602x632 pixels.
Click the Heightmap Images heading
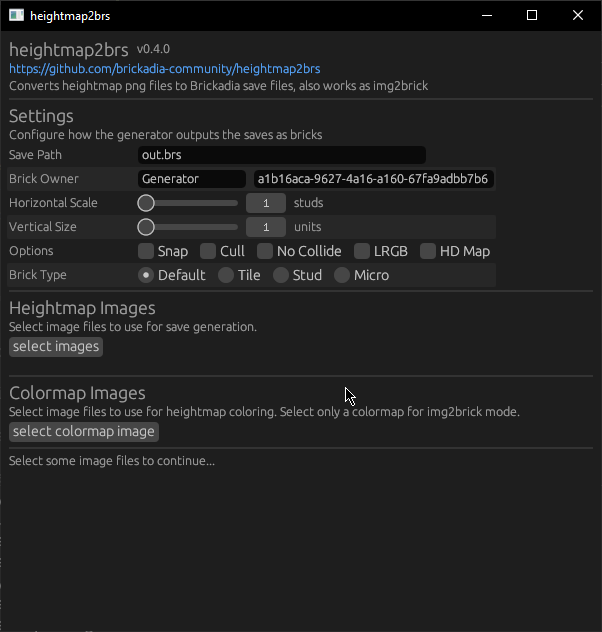pos(82,308)
